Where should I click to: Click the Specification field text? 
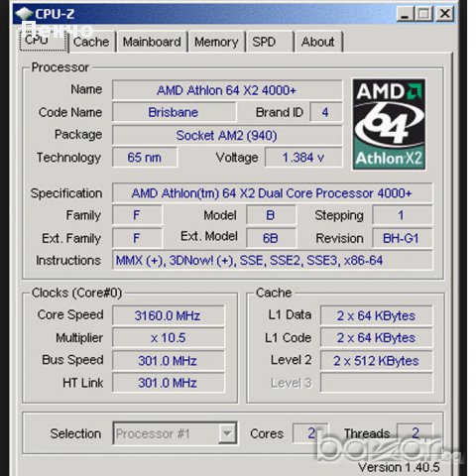tap(272, 193)
